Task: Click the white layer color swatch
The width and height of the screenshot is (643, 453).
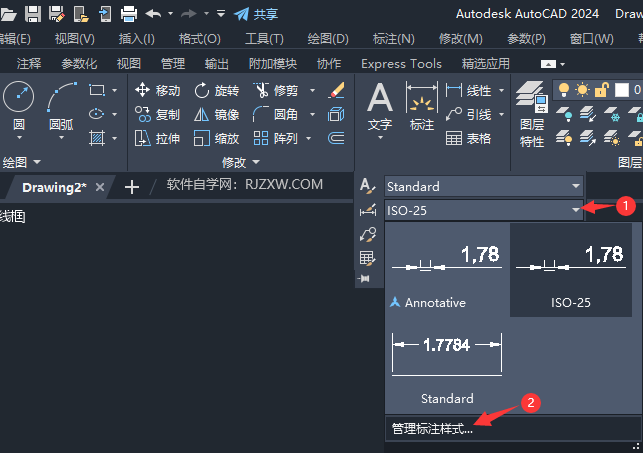Action: click(622, 90)
